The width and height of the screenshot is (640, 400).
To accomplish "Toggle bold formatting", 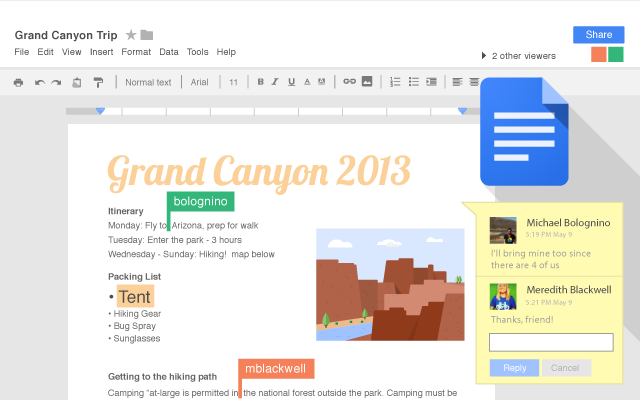I will click(260, 82).
